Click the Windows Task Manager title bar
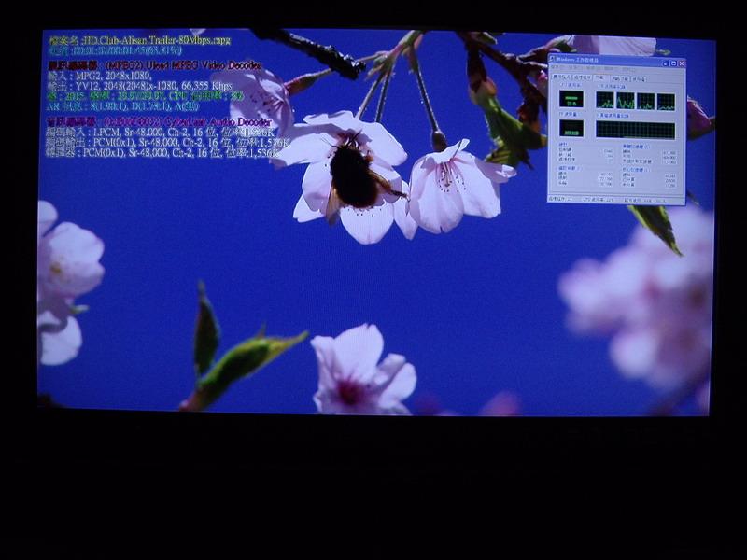747x560 pixels. pyautogui.click(x=607, y=60)
